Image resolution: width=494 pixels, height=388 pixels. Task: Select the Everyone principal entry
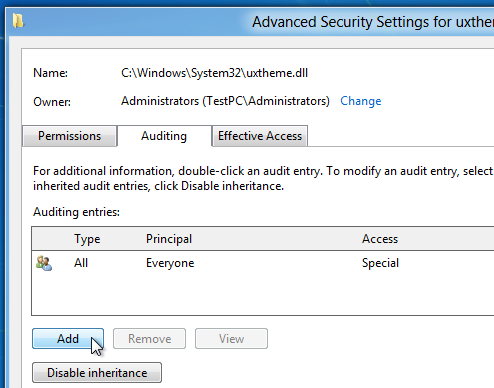[170, 263]
